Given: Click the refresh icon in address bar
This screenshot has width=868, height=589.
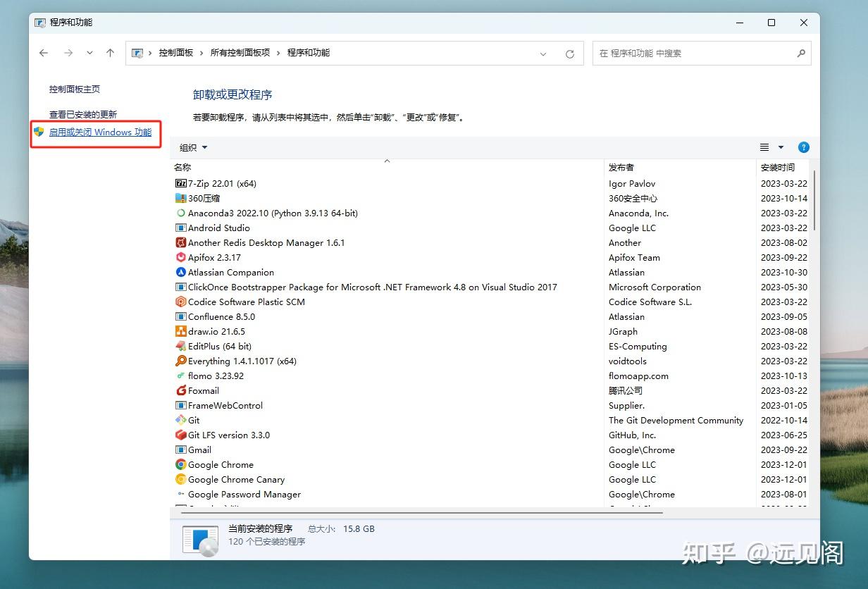Looking at the screenshot, I should (x=570, y=53).
